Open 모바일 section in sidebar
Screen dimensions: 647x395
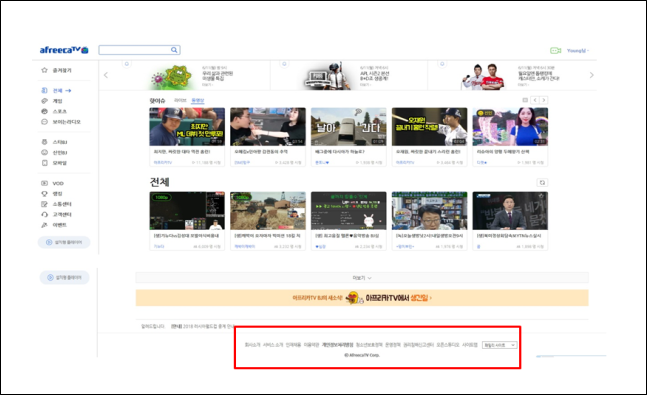54,163
